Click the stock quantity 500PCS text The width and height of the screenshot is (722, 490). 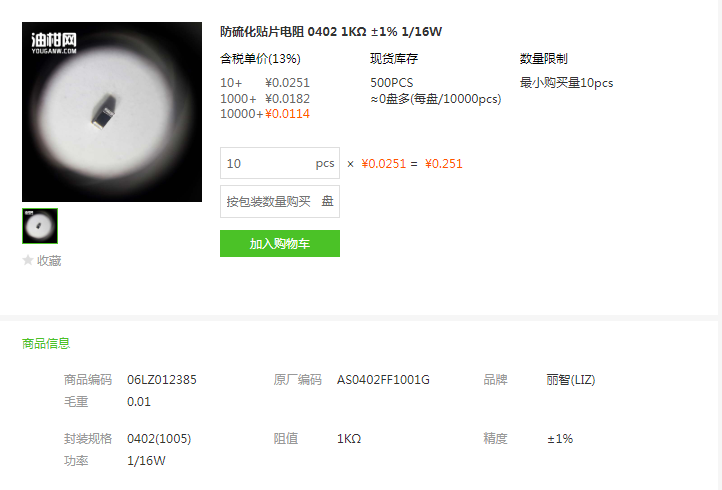tap(392, 83)
